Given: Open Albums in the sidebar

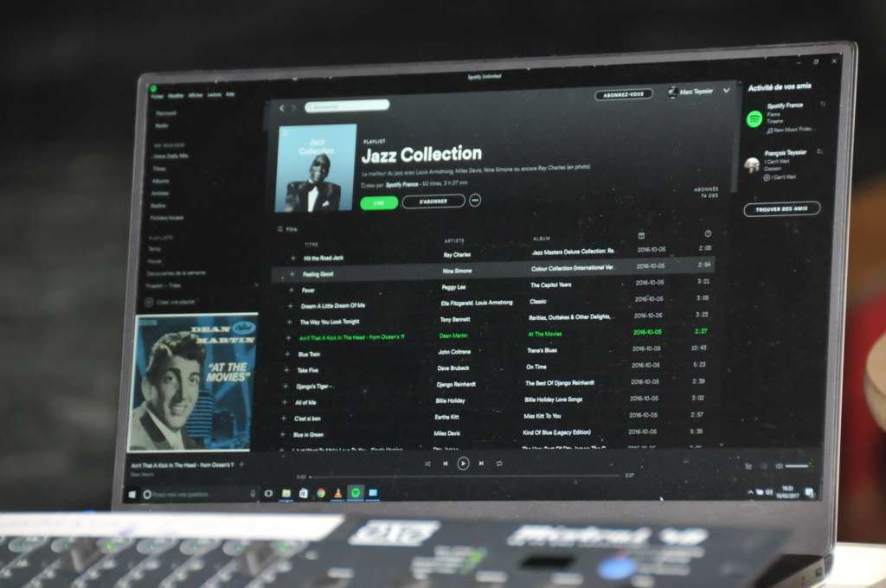Looking at the screenshot, I should 160,181.
